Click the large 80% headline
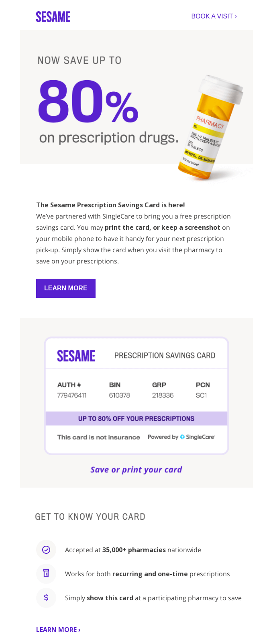The image size is (273, 644). 88,101
